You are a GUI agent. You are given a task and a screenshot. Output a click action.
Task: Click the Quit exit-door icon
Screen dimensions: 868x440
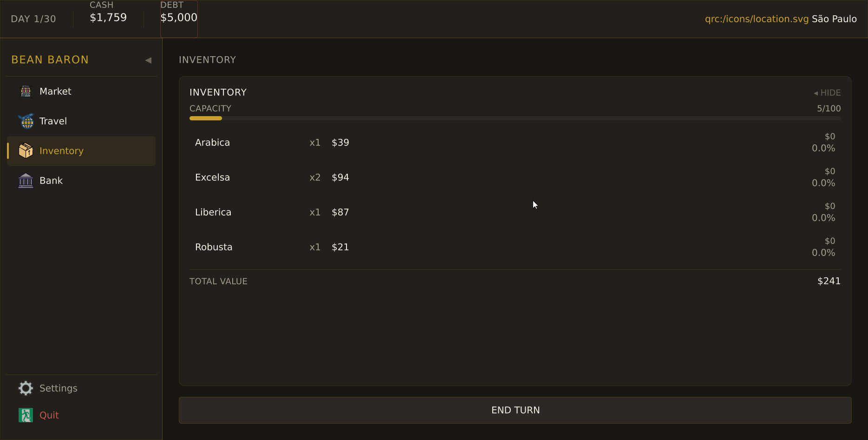click(x=26, y=415)
